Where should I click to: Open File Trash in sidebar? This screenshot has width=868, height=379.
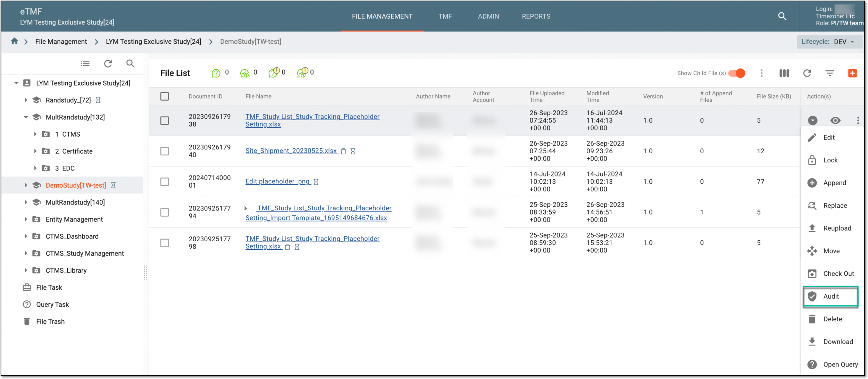(50, 321)
